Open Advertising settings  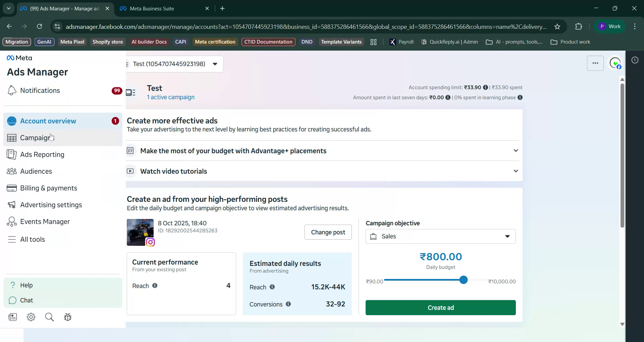(x=51, y=205)
